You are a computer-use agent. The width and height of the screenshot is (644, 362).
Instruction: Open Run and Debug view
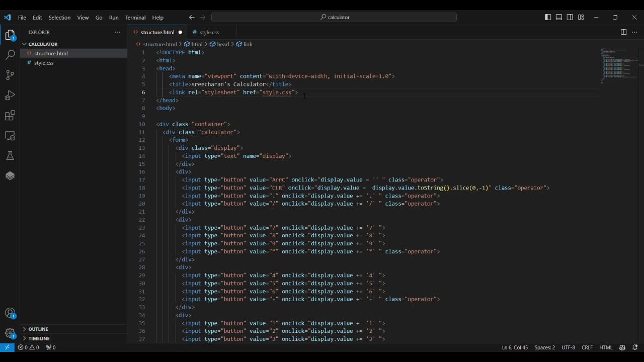tap(10, 96)
